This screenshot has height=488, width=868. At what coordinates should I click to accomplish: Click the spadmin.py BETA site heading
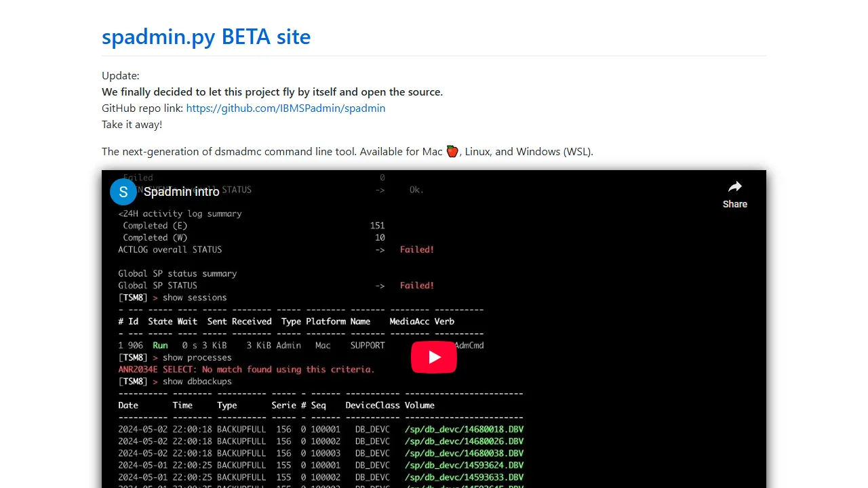tap(206, 37)
